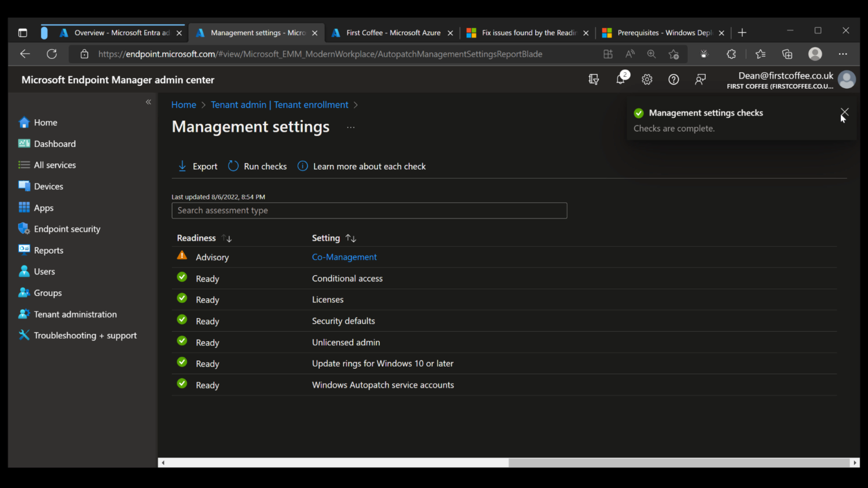Collapse the navigation sidebar with the chevron
The width and height of the screenshot is (868, 488).
[148, 102]
